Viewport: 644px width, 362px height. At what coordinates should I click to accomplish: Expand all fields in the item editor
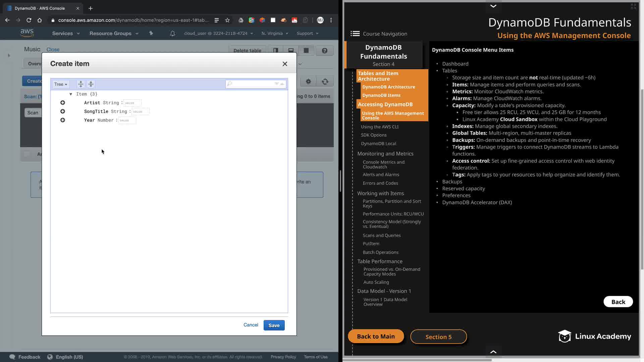80,84
